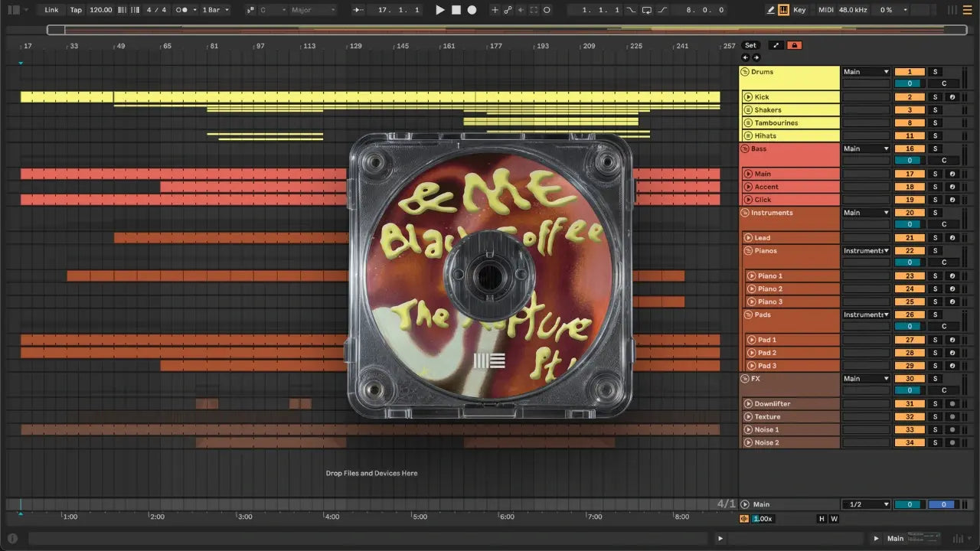Click the Set locator button
This screenshot has height=551, width=980.
tap(750, 45)
